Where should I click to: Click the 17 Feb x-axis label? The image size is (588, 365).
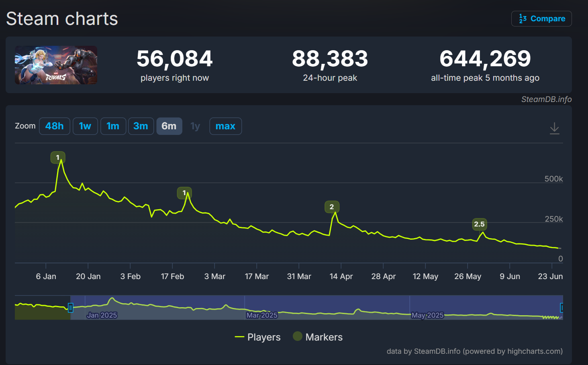point(172,276)
